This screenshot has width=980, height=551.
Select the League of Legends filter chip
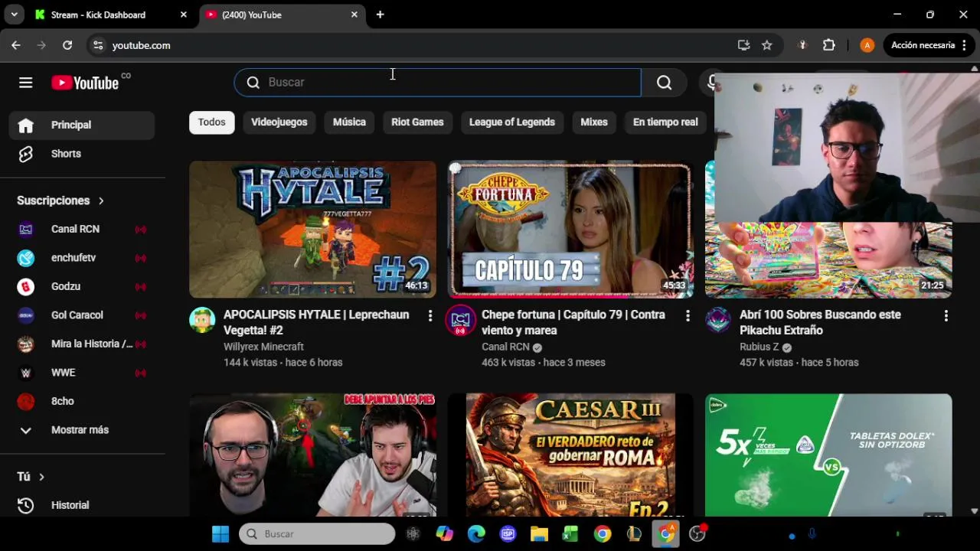[x=512, y=122]
